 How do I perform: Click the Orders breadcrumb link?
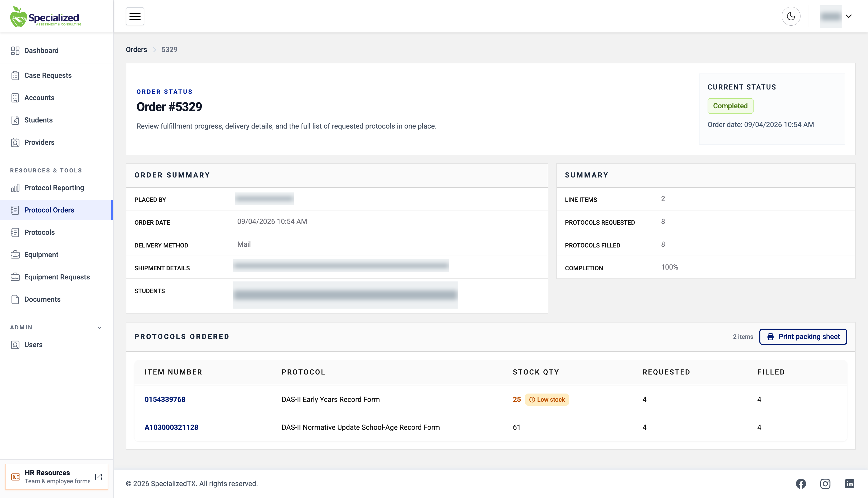tap(136, 50)
